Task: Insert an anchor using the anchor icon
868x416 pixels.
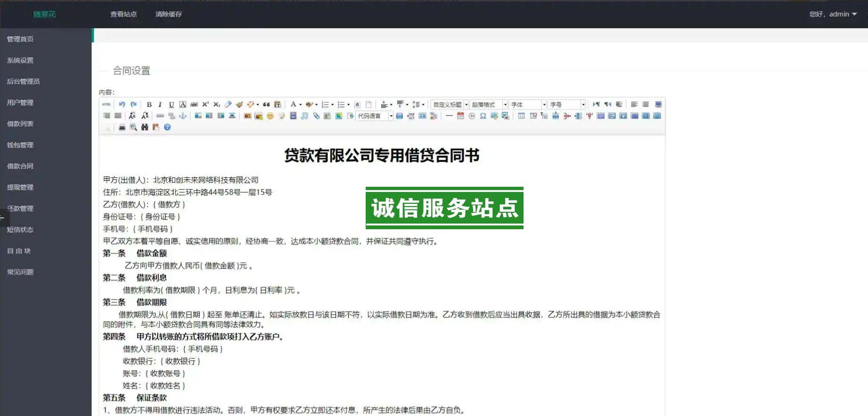Action: coord(183,116)
